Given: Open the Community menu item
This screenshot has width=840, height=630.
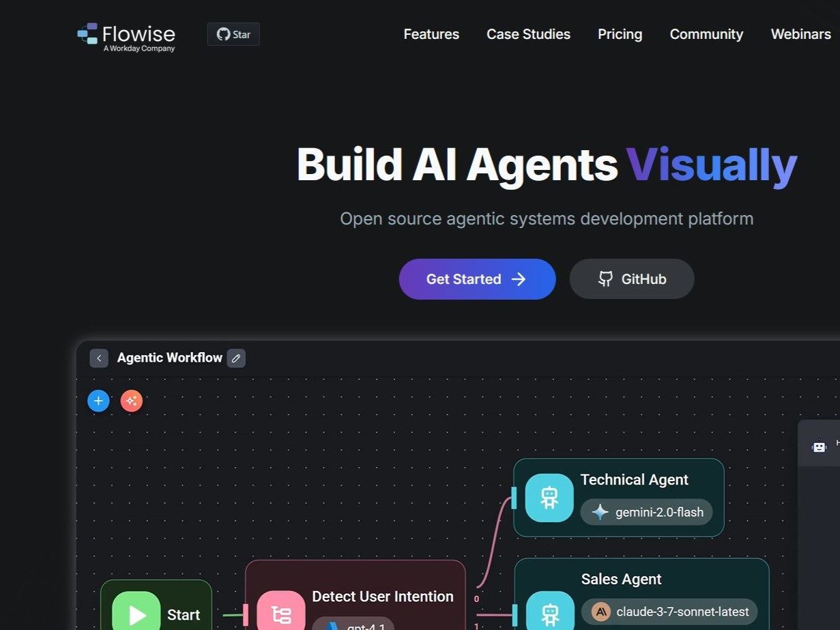Looking at the screenshot, I should pyautogui.click(x=706, y=34).
